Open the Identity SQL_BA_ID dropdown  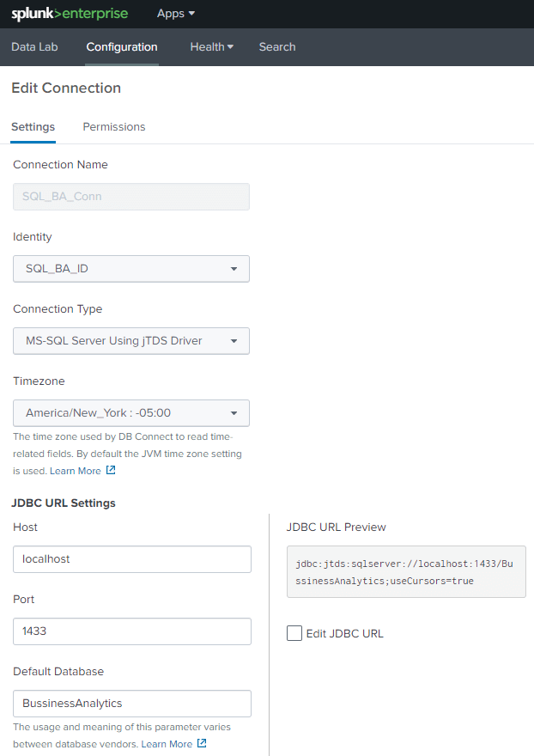[x=131, y=269]
